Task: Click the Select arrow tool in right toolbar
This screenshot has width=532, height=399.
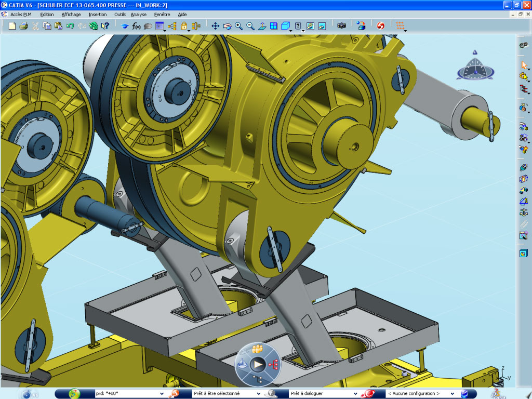Action: pyautogui.click(x=524, y=65)
